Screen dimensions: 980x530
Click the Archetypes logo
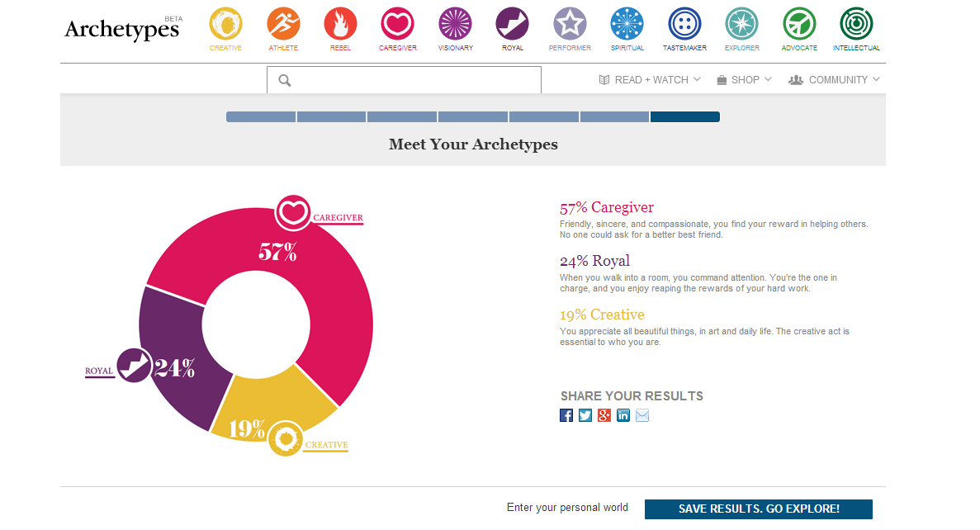(122, 29)
